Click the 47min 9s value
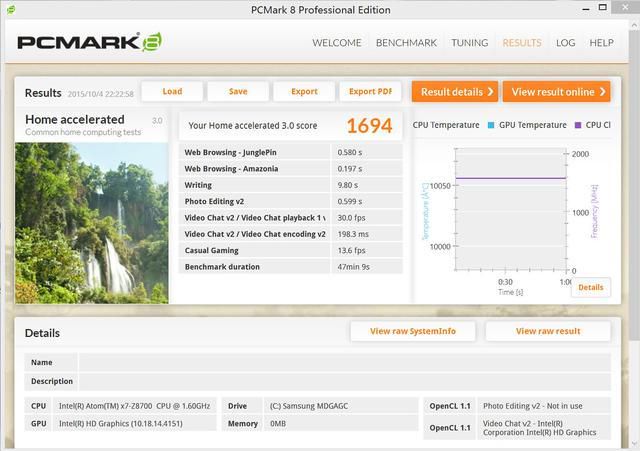 tap(353, 267)
